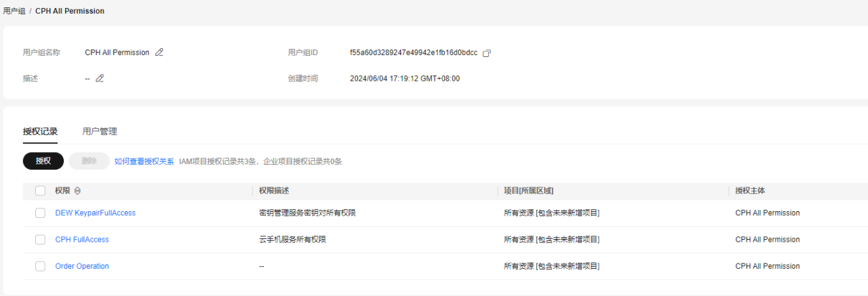Select all permissions header checkbox
This screenshot has height=296, width=868.
click(40, 191)
